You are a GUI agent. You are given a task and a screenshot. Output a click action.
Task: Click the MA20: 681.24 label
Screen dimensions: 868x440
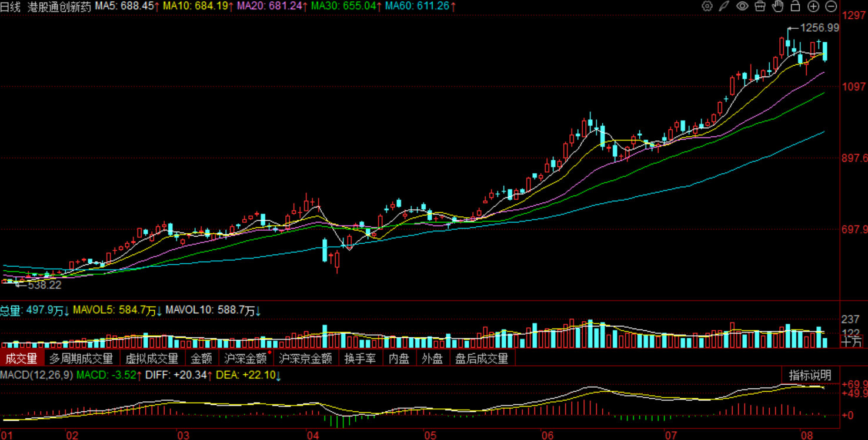(273, 7)
